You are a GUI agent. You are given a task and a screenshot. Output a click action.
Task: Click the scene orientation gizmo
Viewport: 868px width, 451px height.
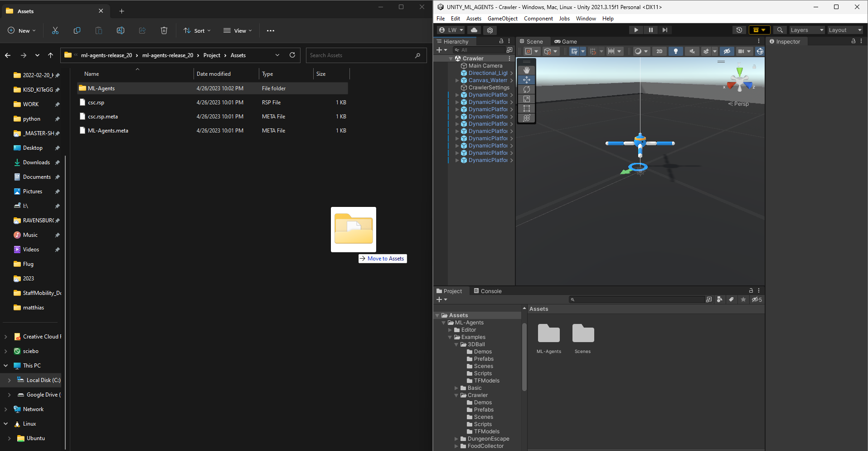click(739, 81)
